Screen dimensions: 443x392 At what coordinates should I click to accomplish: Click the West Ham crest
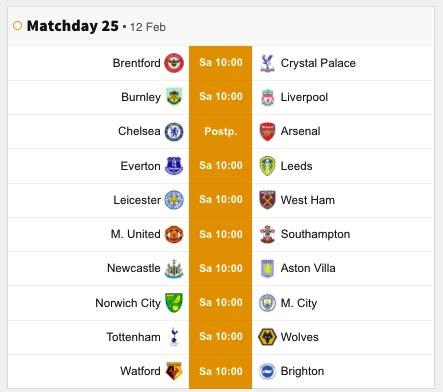267,200
